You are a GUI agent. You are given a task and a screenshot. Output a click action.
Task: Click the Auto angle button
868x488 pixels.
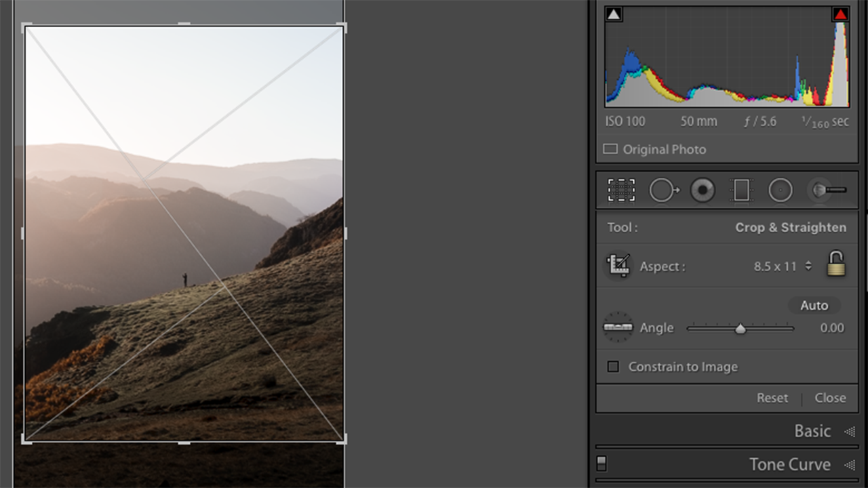click(814, 306)
